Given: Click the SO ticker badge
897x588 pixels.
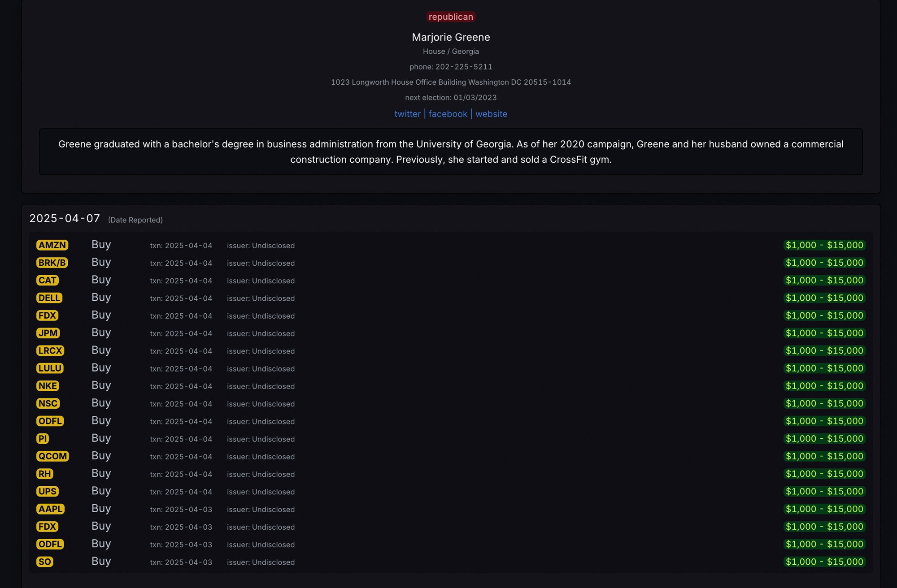Looking at the screenshot, I should [45, 562].
